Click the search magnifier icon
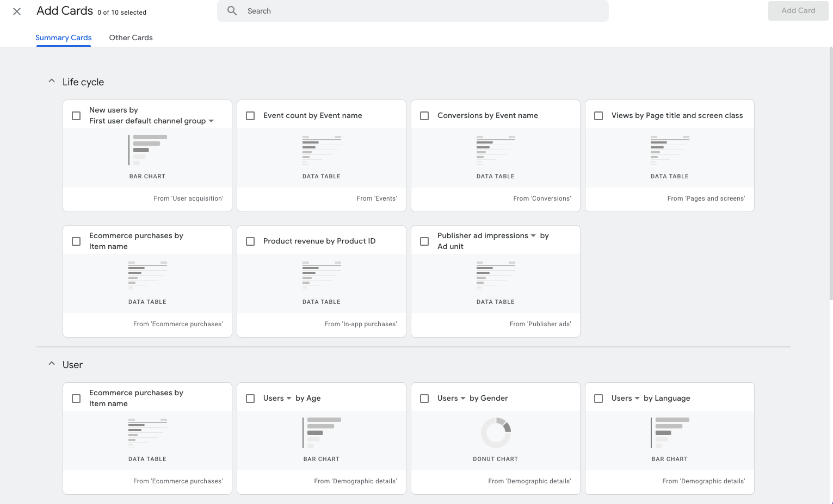Image resolution: width=833 pixels, height=504 pixels. (232, 11)
